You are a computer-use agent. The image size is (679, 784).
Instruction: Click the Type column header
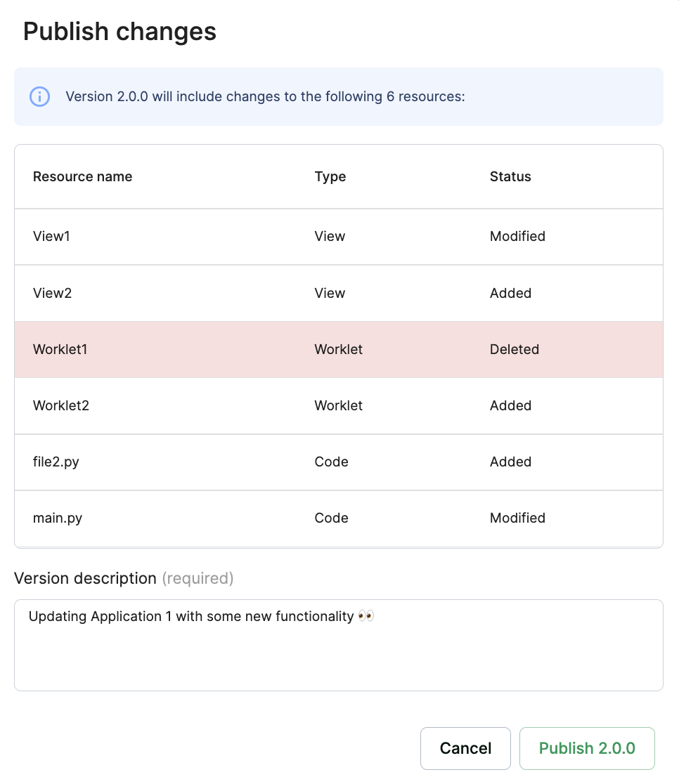330,176
